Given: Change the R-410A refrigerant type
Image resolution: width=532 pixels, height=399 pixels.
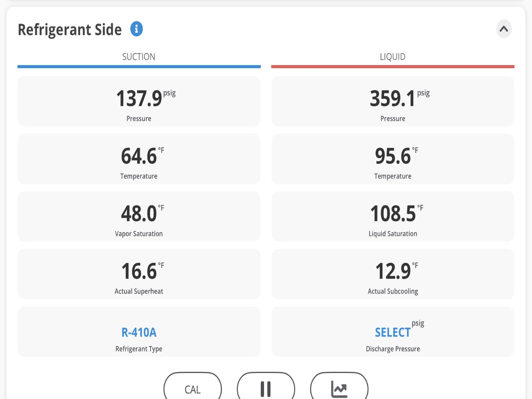Looking at the screenshot, I should [x=139, y=332].
